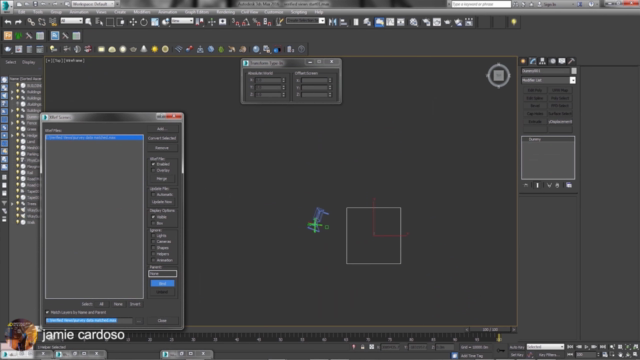Click the ViewCube home compass
Image resolution: width=640 pixels, height=360 pixels.
pyautogui.click(x=498, y=76)
